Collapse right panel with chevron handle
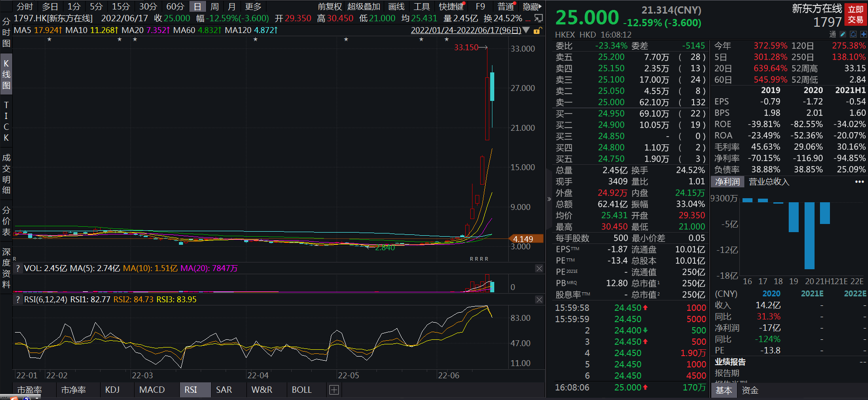Screen dimensions: 868x400 pyautogui.click(x=549, y=199)
